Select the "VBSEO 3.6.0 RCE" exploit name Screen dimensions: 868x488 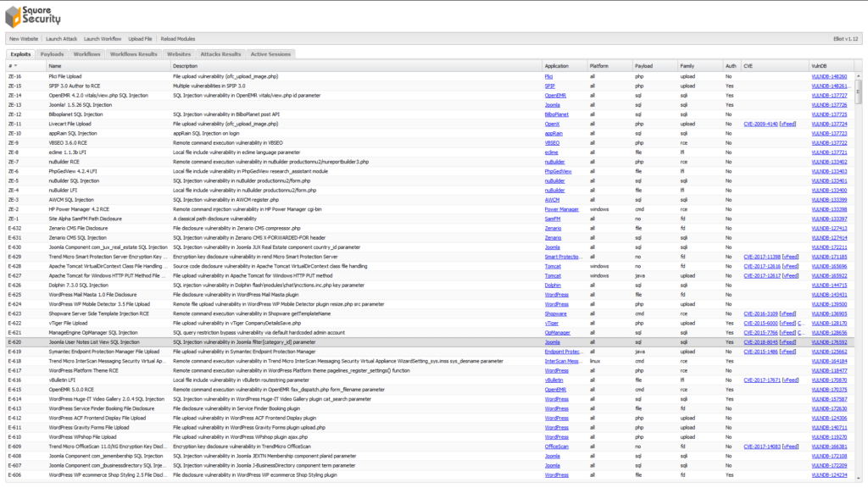point(68,142)
